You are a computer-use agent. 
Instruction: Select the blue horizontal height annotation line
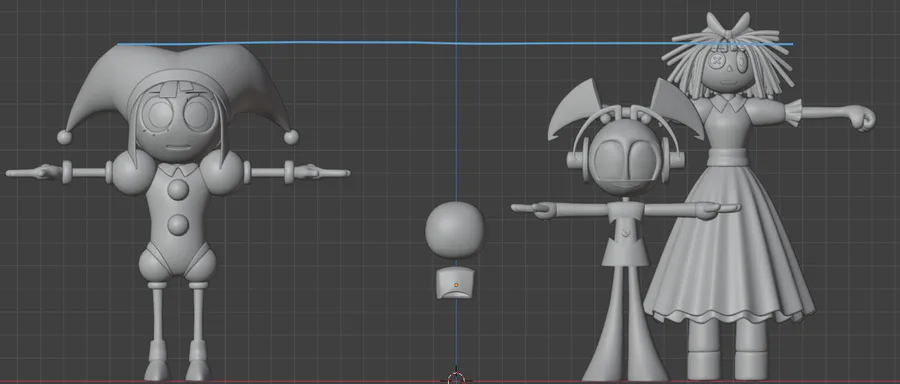click(455, 43)
